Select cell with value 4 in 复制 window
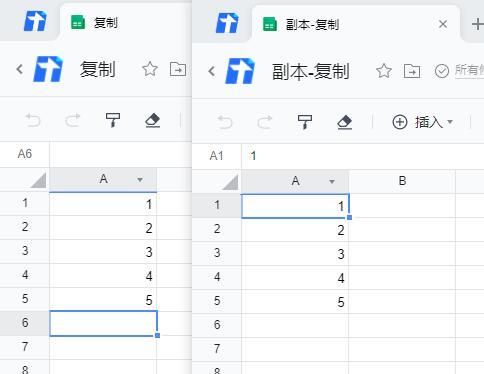Screen dimensions: 484x374 click(x=103, y=276)
